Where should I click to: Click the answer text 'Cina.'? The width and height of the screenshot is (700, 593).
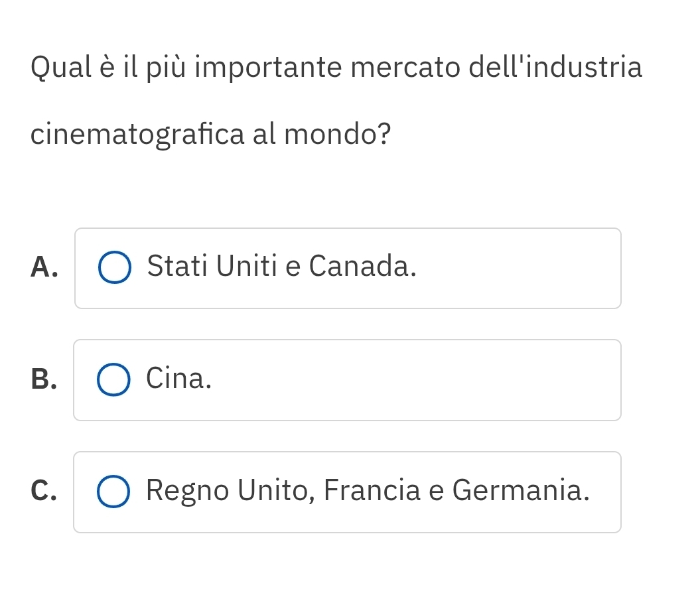coord(179,379)
